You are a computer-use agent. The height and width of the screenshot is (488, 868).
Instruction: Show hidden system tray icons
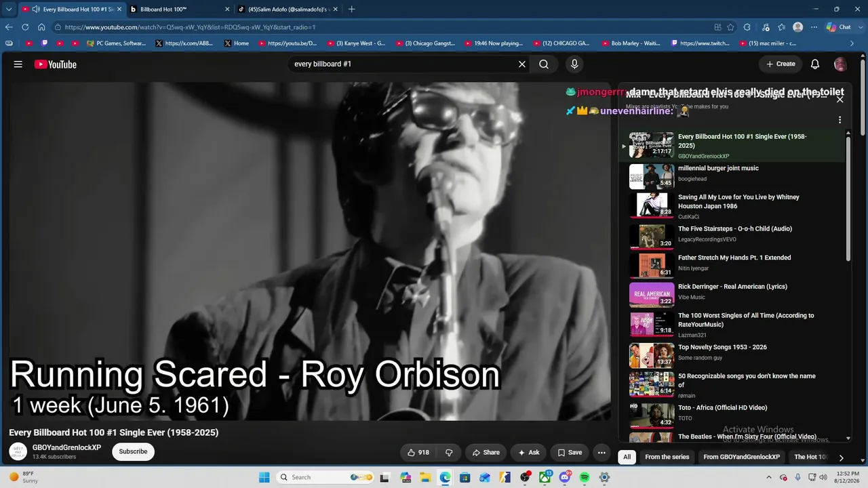[768, 477]
